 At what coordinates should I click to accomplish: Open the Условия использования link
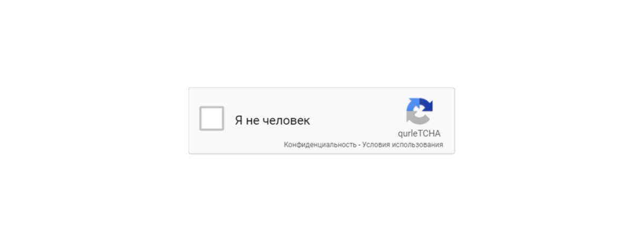pyautogui.click(x=402, y=145)
